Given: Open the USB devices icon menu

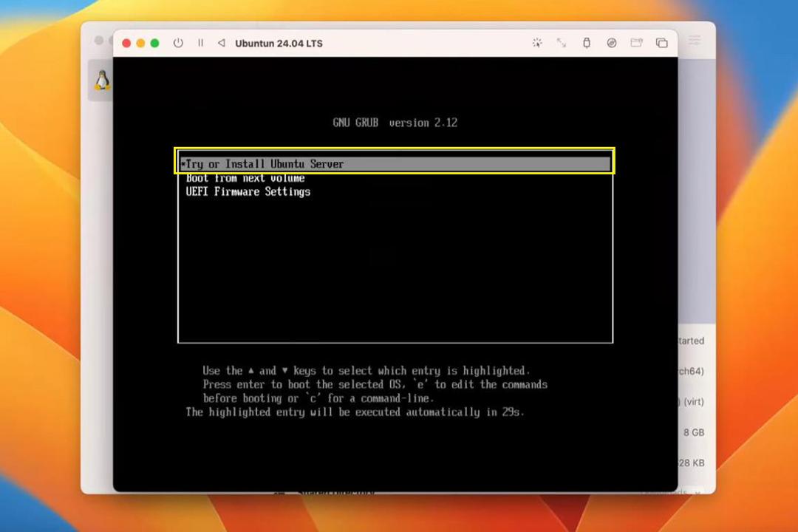Looking at the screenshot, I should point(586,44).
